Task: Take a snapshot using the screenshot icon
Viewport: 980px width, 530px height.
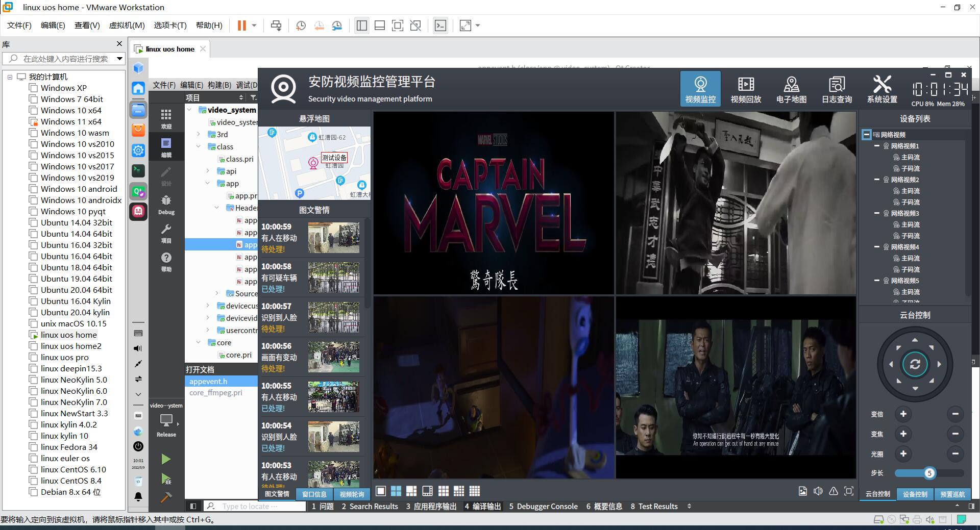Action: [x=803, y=491]
